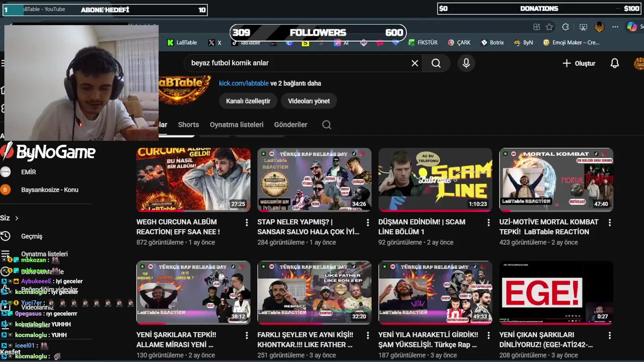Open the kick.com/labtable link
The height and width of the screenshot is (362, 644).
tap(244, 83)
